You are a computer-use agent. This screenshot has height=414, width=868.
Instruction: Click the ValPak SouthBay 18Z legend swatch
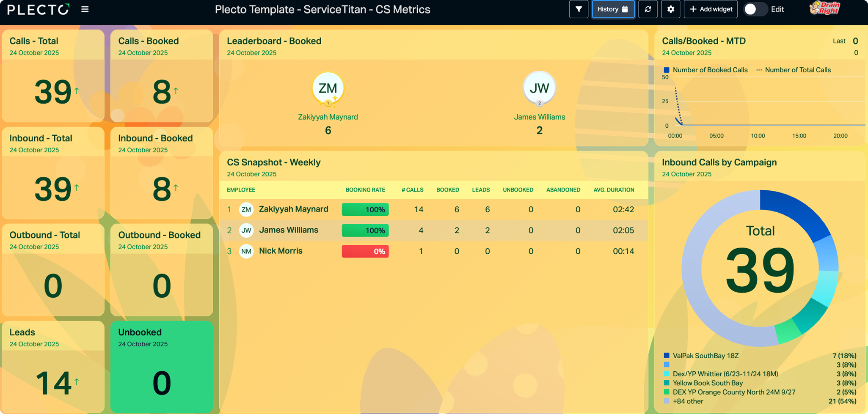coord(667,356)
